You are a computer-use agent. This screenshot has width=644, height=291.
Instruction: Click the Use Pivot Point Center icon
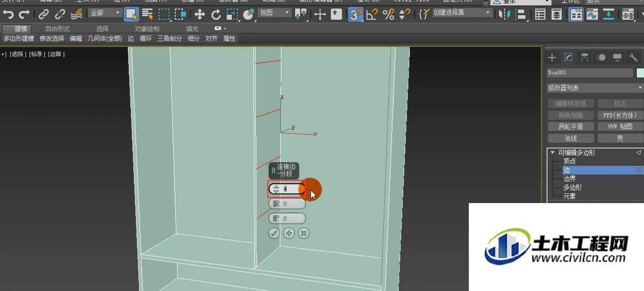[x=301, y=15]
